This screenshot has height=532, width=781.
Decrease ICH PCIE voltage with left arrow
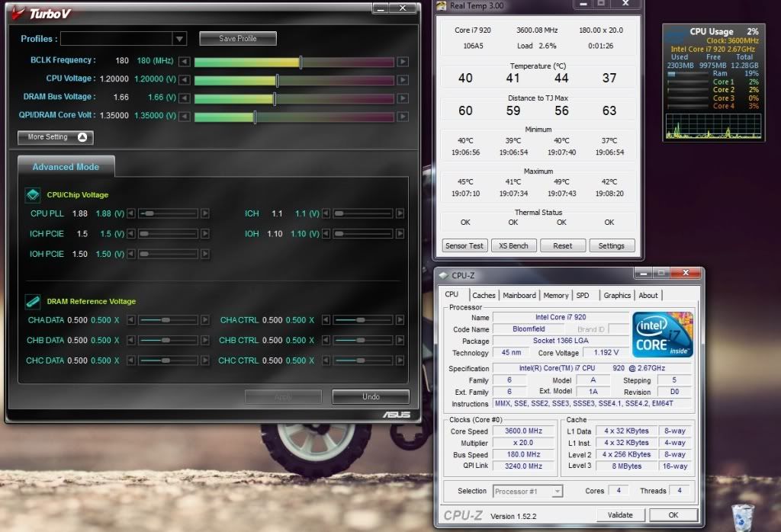[131, 233]
